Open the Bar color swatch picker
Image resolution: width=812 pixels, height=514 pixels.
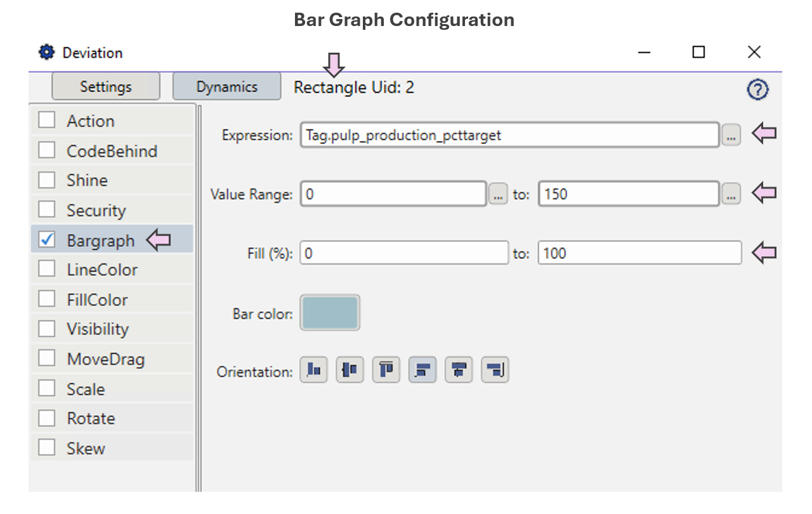point(330,313)
